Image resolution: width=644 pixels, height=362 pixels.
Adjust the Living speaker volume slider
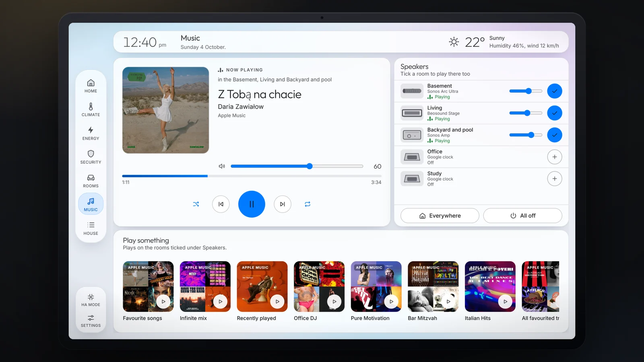[526, 113]
